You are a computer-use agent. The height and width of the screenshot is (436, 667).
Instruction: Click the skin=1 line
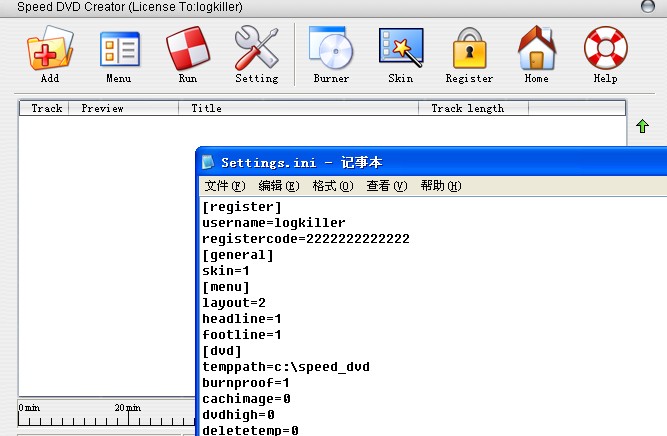[x=226, y=271]
